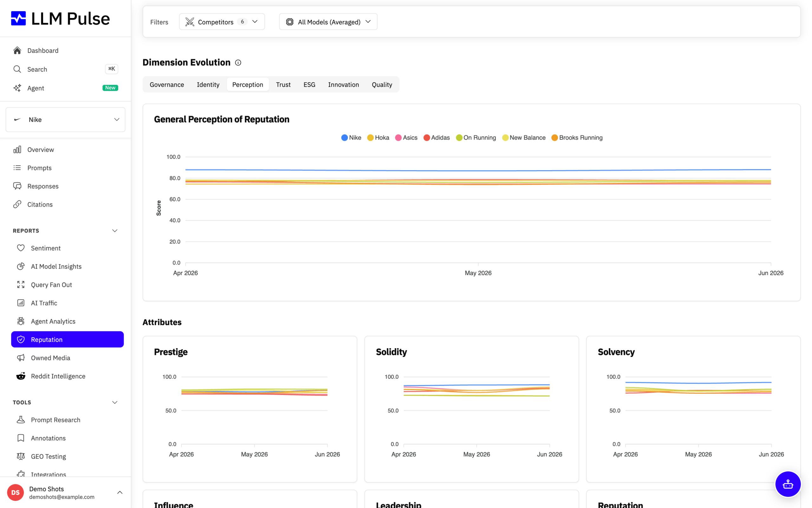This screenshot has width=812, height=508.
Task: Open the All Models (Averaged) dropdown
Action: [x=328, y=22]
